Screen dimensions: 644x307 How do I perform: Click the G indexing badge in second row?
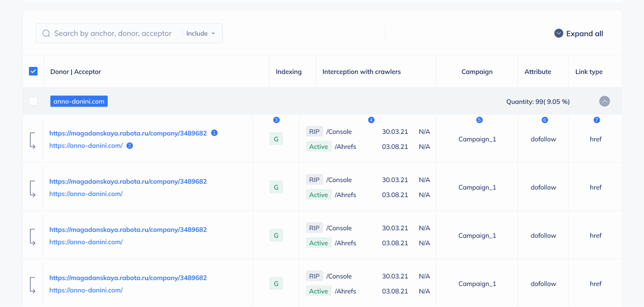[x=276, y=187]
